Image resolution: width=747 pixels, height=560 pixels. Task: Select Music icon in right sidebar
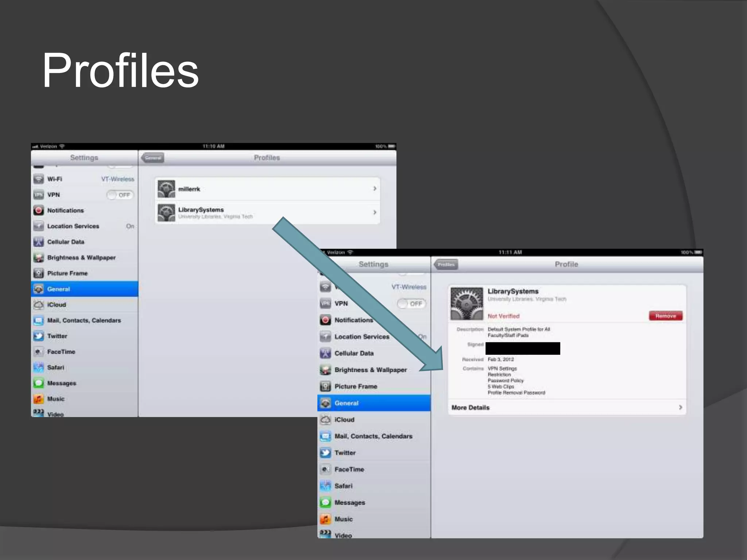tap(325, 519)
